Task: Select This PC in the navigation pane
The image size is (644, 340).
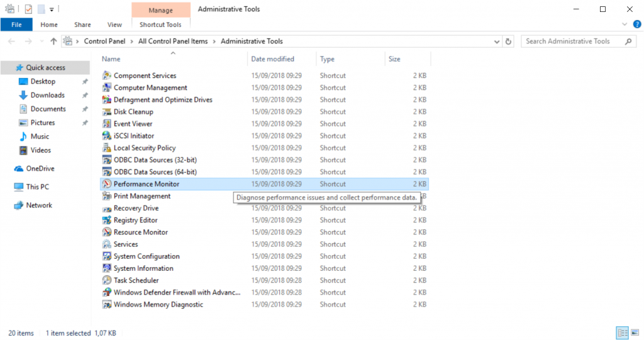Action: click(x=37, y=186)
